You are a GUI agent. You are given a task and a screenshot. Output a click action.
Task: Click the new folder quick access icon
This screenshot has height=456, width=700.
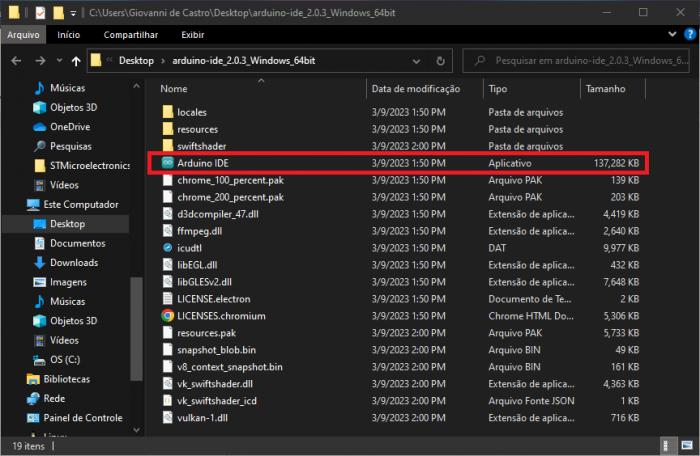coord(58,13)
